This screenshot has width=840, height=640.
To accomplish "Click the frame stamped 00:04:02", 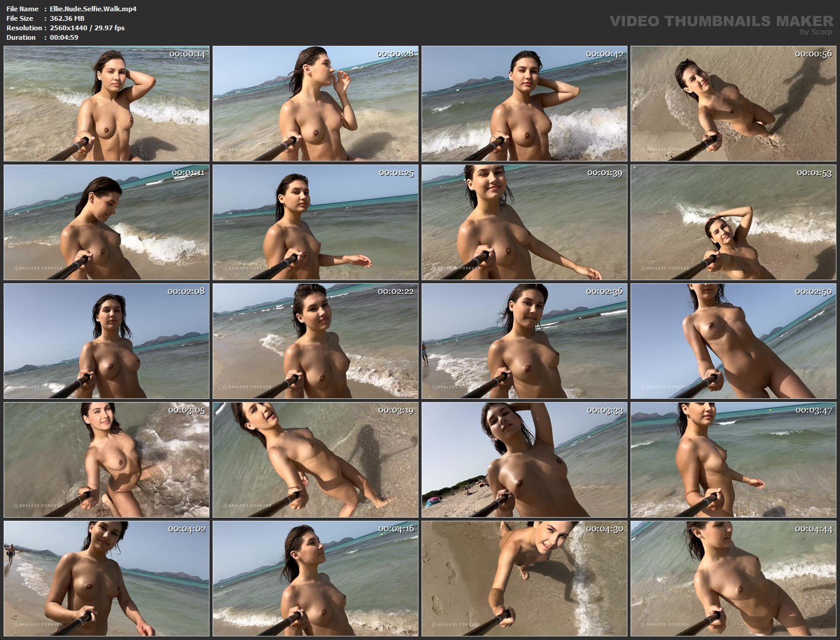I will pyautogui.click(x=107, y=578).
